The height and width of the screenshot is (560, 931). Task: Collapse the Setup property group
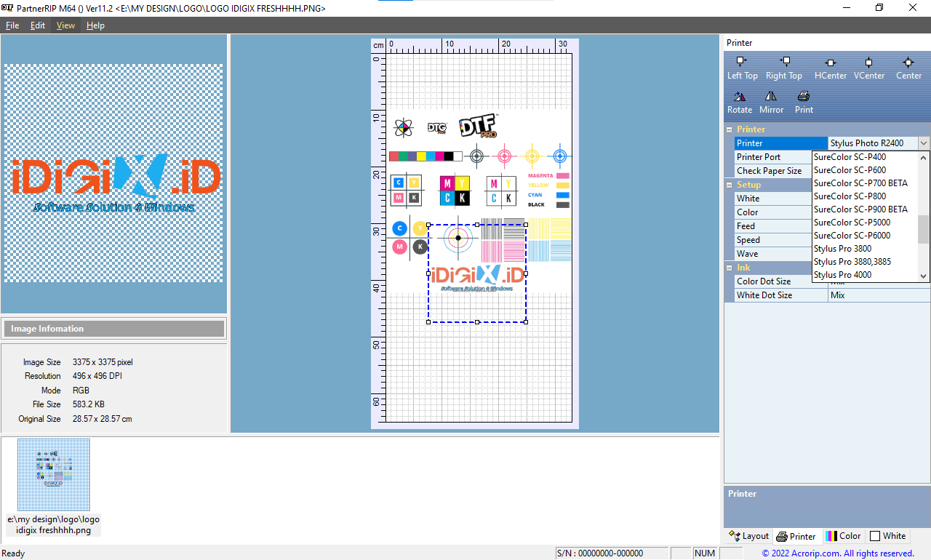tap(730, 185)
